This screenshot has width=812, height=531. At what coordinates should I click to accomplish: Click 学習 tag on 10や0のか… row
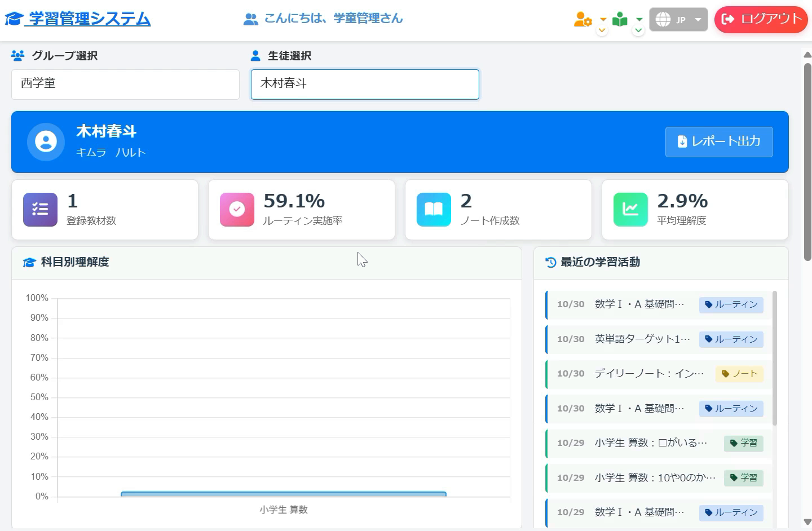tap(744, 478)
